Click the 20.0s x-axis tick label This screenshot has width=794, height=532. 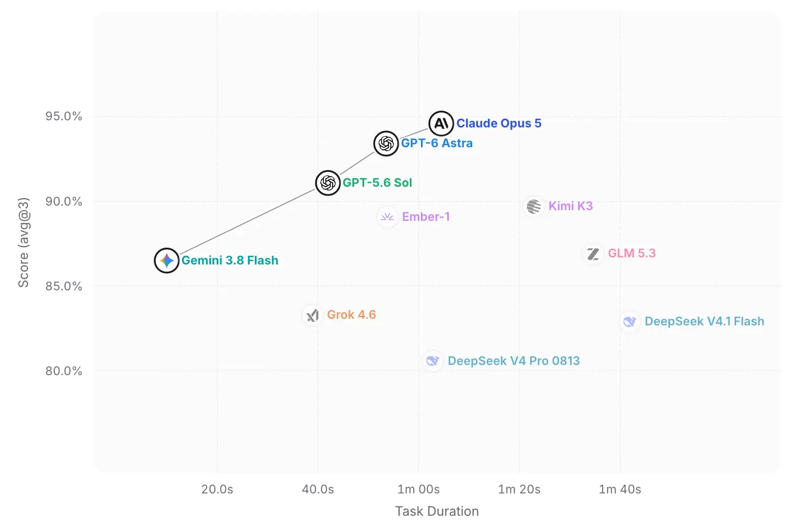pyautogui.click(x=217, y=489)
